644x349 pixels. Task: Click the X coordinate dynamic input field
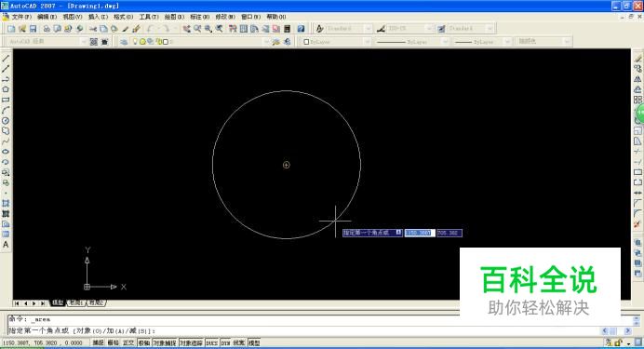click(x=420, y=233)
